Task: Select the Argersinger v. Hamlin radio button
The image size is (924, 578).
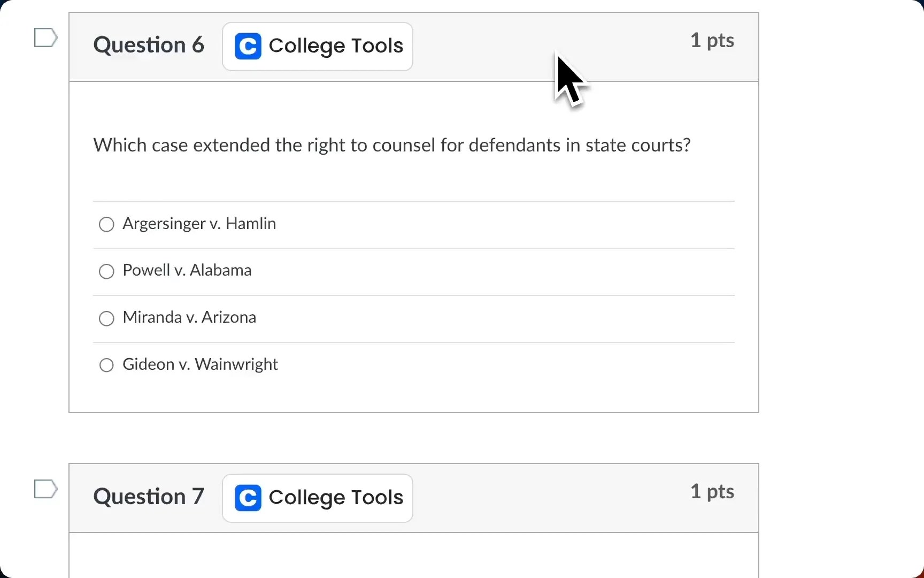Action: [x=107, y=224]
